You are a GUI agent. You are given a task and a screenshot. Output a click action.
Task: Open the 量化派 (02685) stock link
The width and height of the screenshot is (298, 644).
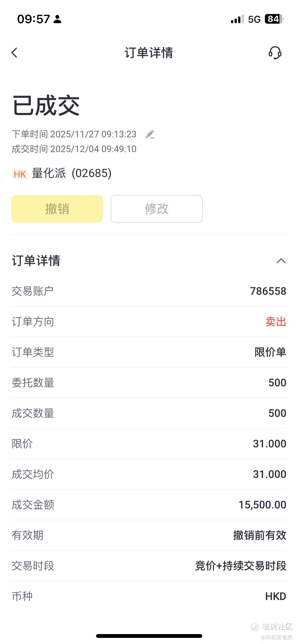[72, 173]
